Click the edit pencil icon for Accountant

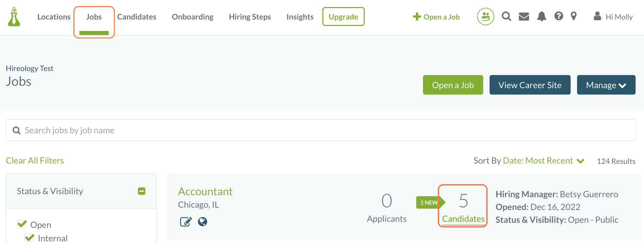click(186, 222)
